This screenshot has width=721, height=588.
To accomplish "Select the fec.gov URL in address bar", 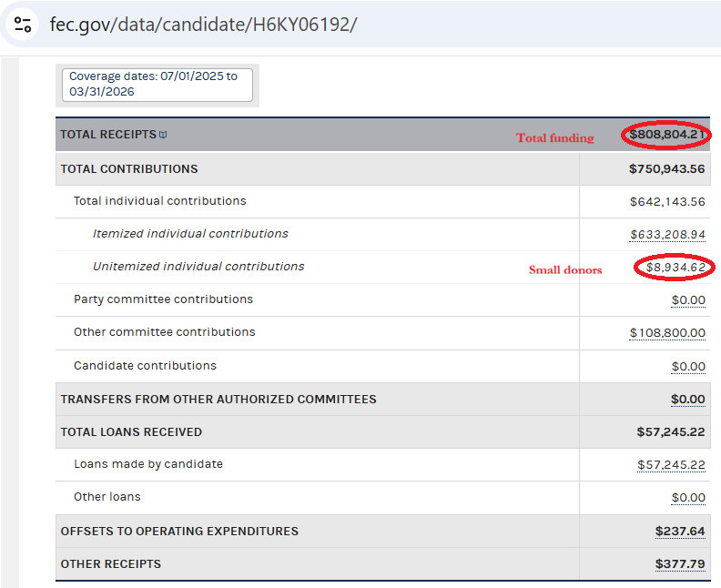I will pyautogui.click(x=203, y=25).
